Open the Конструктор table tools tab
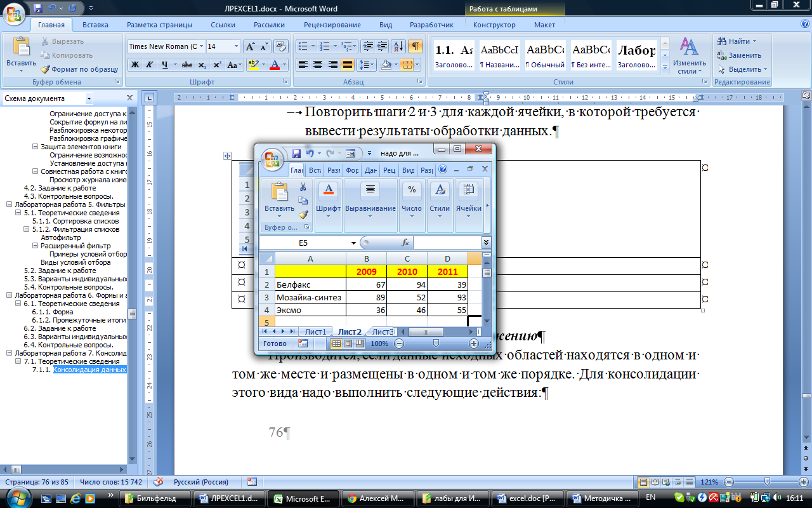Screen dimensions: 812x508 pos(494,25)
